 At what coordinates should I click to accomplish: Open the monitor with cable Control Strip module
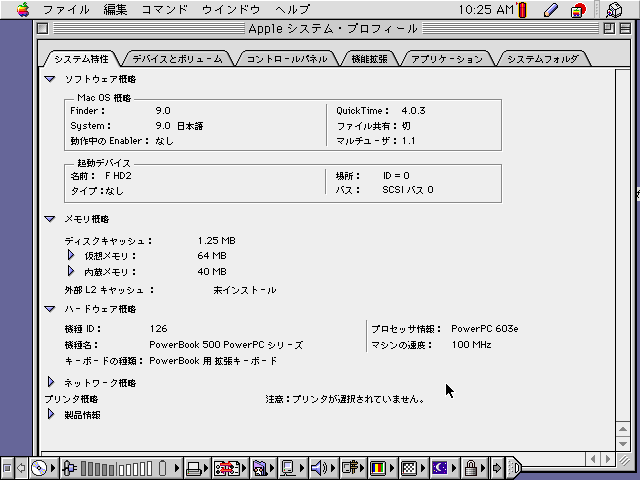pos(353,468)
